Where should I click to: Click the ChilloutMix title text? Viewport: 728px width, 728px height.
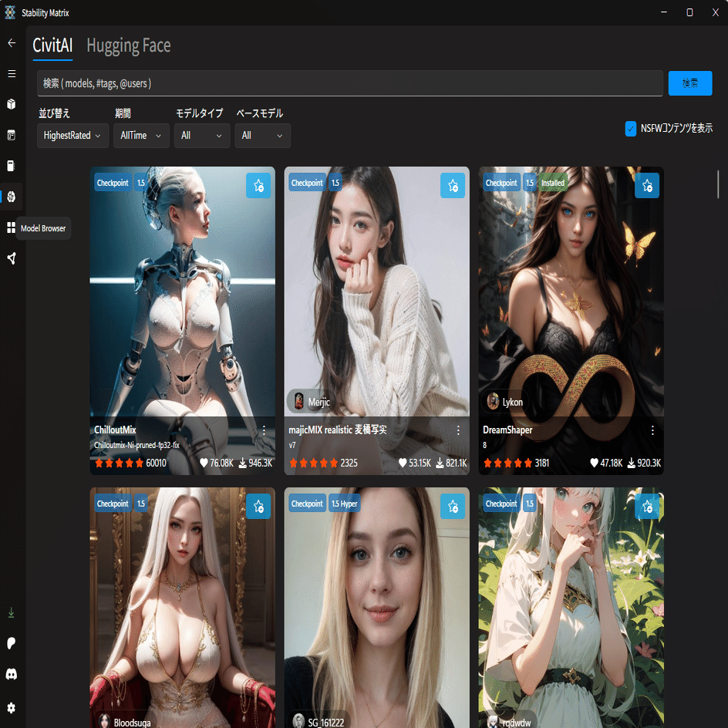tap(115, 430)
